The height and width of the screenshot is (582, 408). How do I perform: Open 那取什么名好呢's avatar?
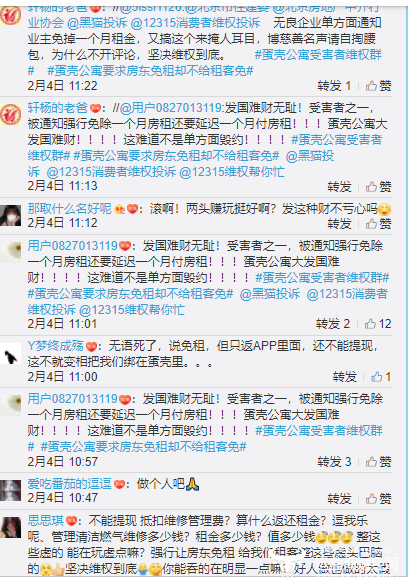(10, 215)
